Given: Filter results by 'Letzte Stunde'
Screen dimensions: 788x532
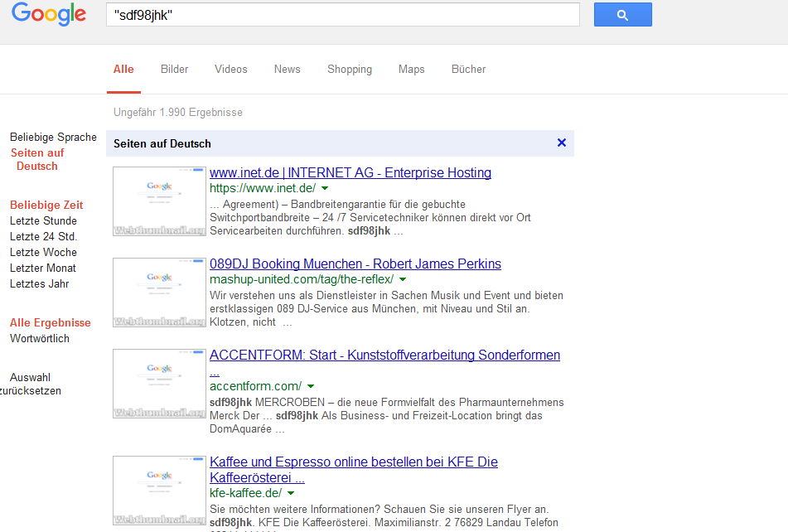Looking at the screenshot, I should point(43,220).
